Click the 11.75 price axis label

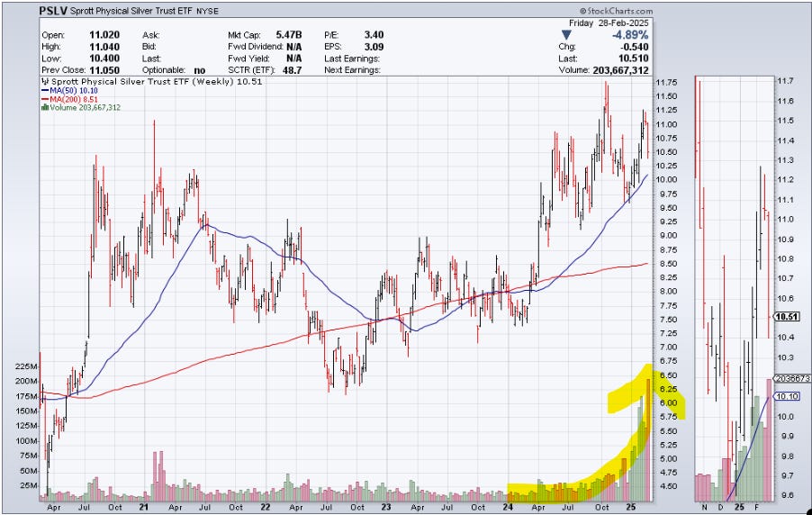click(x=666, y=82)
